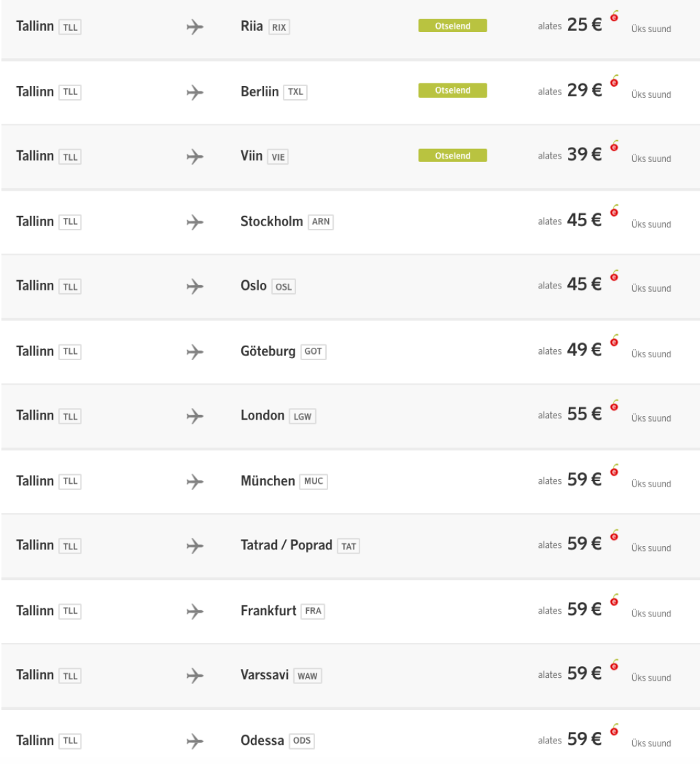Click the cherry icon in the Frankfurt row
This screenshot has width=700, height=764.
614,601
